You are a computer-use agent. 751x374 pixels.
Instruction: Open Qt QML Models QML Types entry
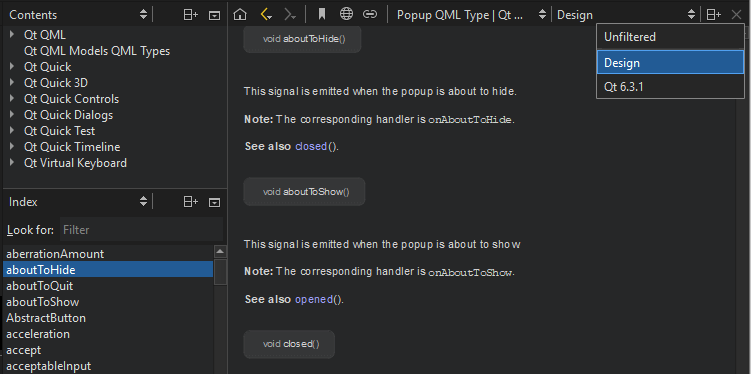[x=97, y=51]
